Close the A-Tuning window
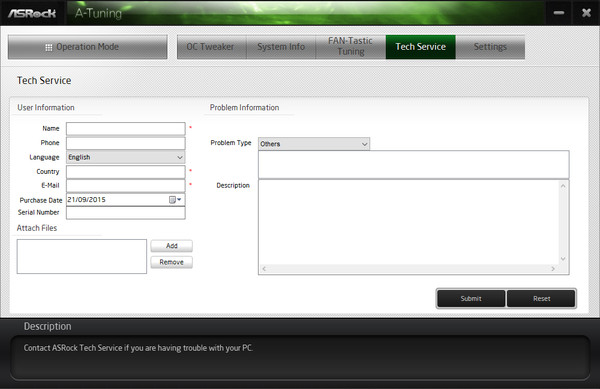This screenshot has width=600, height=389. (x=586, y=13)
